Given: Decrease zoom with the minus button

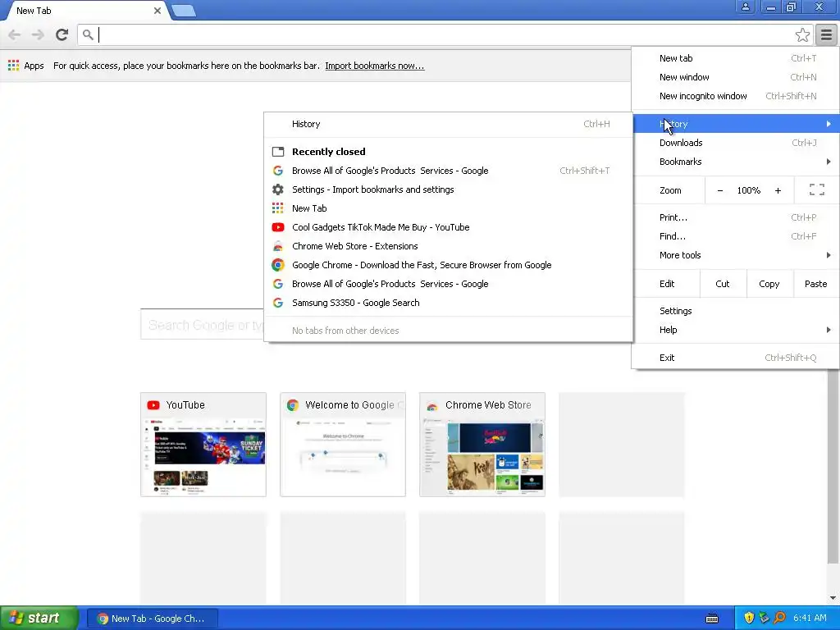Looking at the screenshot, I should (720, 190).
